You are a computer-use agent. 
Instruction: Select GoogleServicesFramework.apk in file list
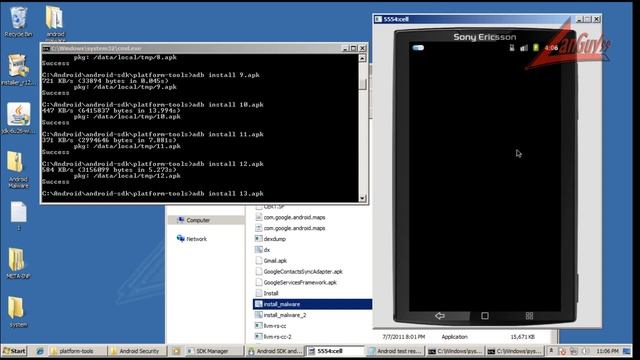point(296,282)
